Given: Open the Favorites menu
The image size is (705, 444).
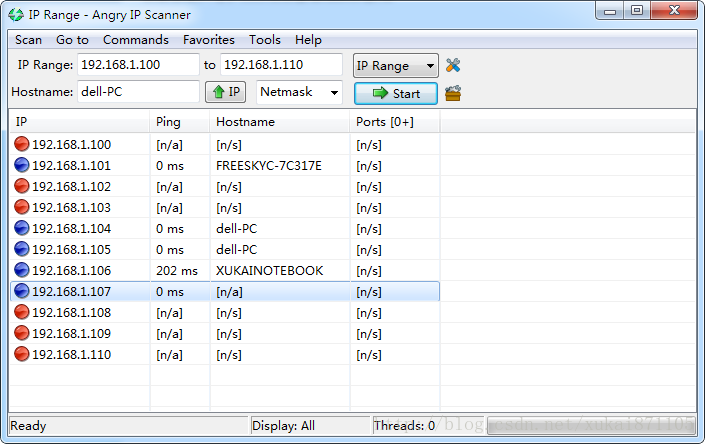Looking at the screenshot, I should click(209, 40).
